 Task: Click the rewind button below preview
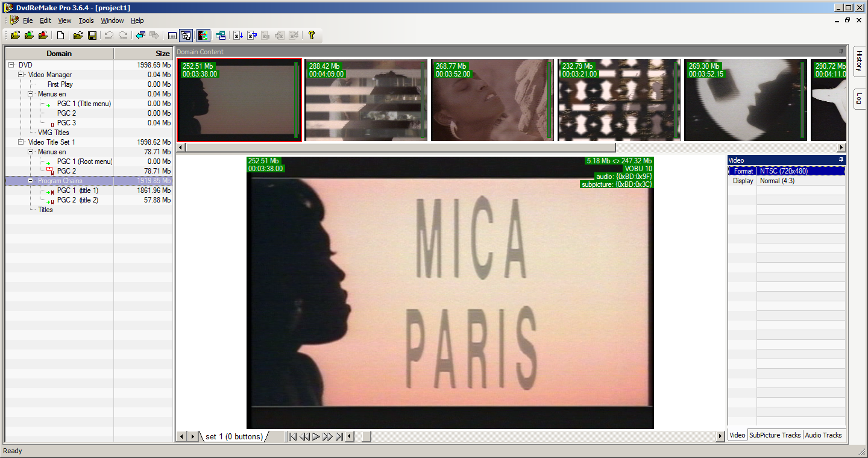tap(305, 436)
